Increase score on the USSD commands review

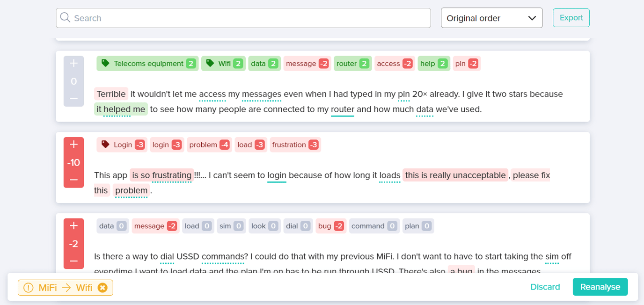[73, 226]
